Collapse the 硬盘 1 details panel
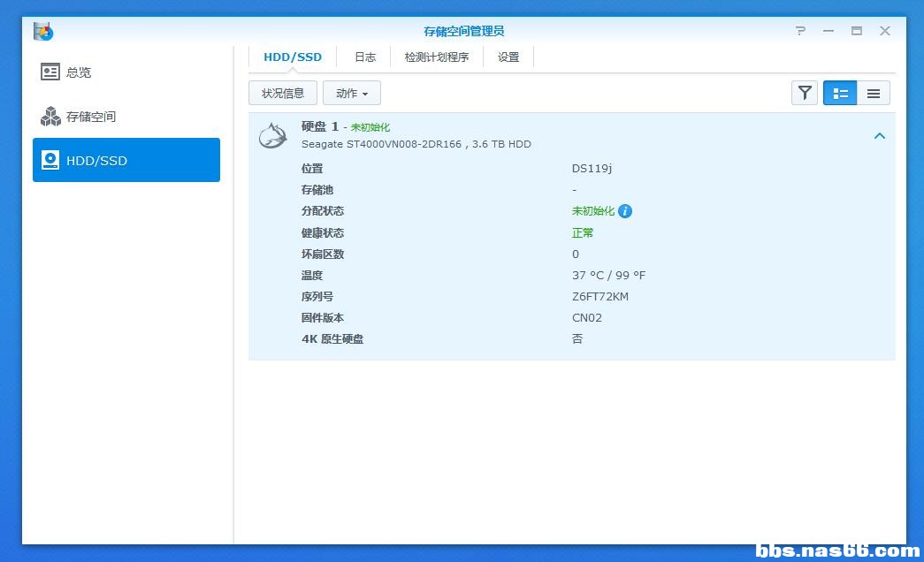Screen dimensions: 924x562 point(880,136)
